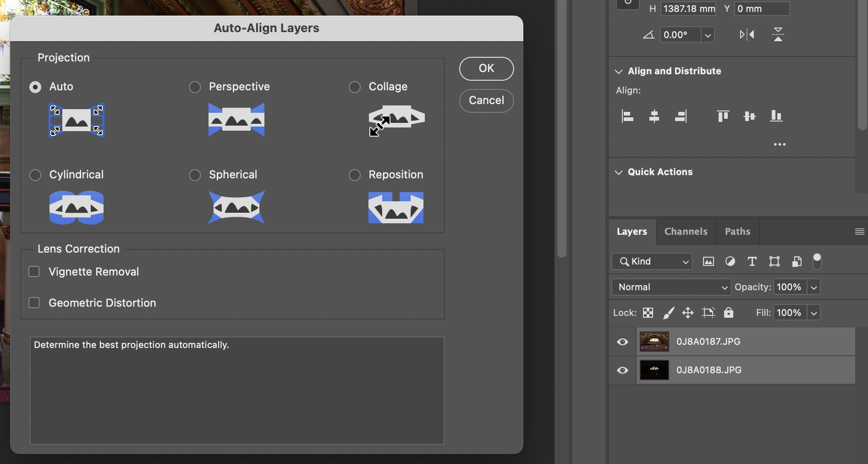868x464 pixels.
Task: Click the align top edges icon
Action: [723, 116]
